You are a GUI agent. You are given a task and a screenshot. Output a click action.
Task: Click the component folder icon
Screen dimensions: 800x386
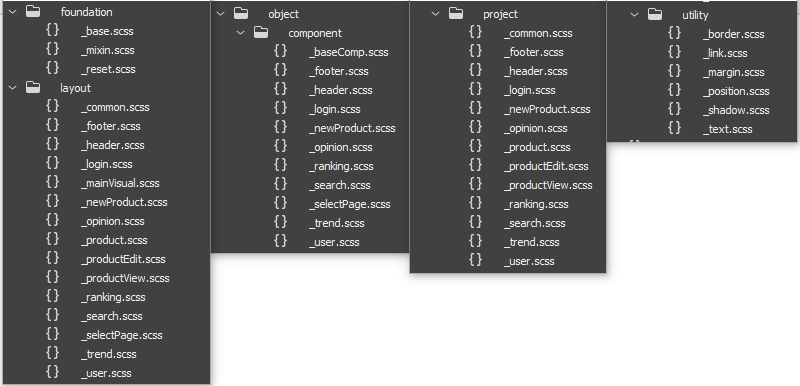[x=261, y=33]
